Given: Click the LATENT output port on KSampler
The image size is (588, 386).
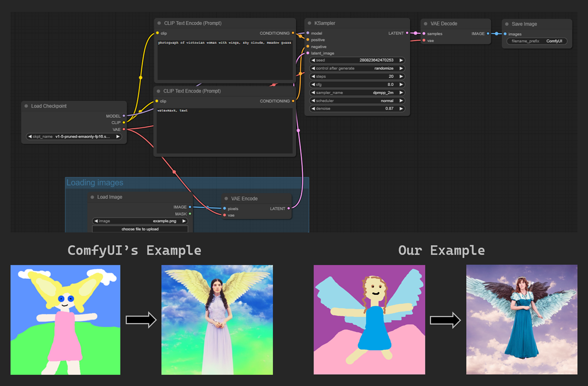Looking at the screenshot, I should 408,33.
